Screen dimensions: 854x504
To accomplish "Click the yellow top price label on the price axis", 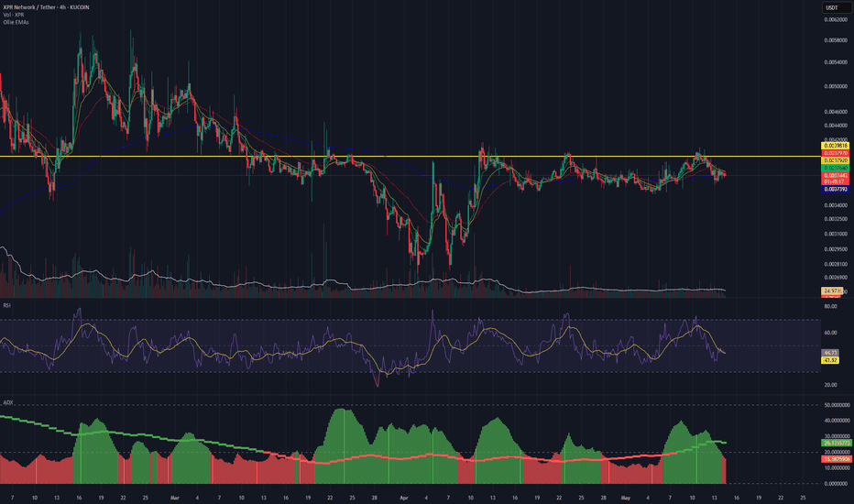I will coord(835,146).
